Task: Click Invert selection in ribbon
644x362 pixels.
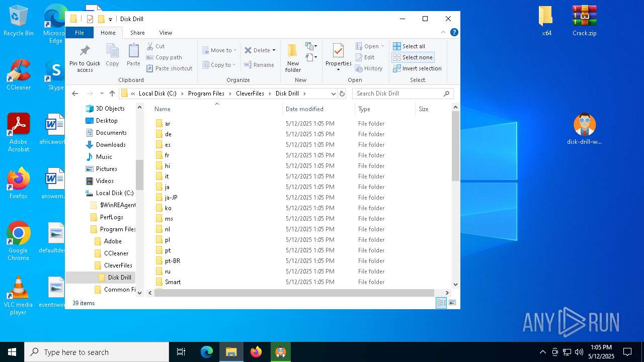Action: pyautogui.click(x=417, y=68)
